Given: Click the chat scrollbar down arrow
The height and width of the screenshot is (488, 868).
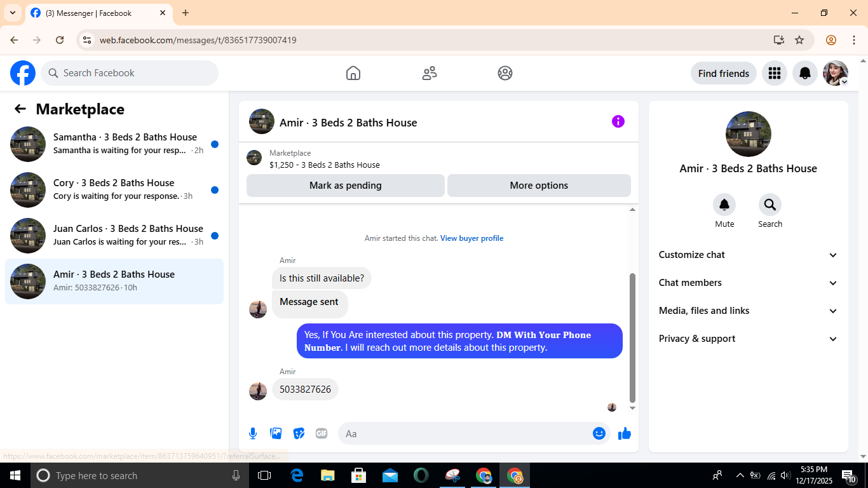Looking at the screenshot, I should point(632,408).
